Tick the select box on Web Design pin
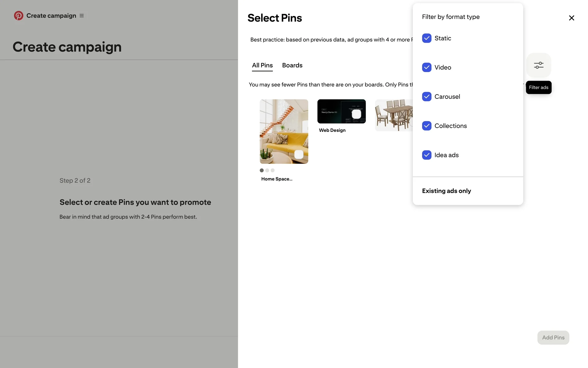Viewport: 588px width, 368px height. point(356,114)
